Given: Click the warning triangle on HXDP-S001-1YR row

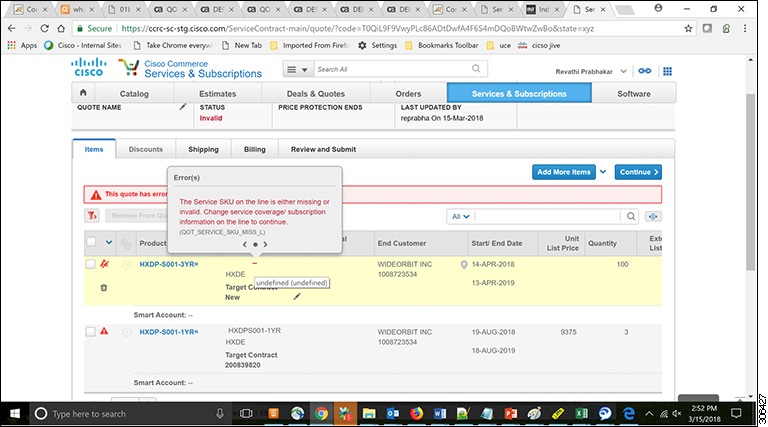Looking at the screenshot, I should coord(104,331).
